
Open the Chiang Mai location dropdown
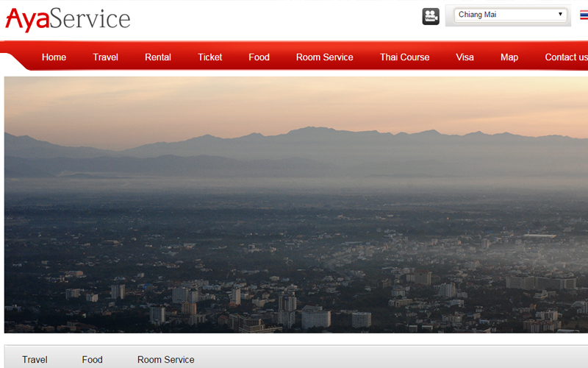[511, 15]
